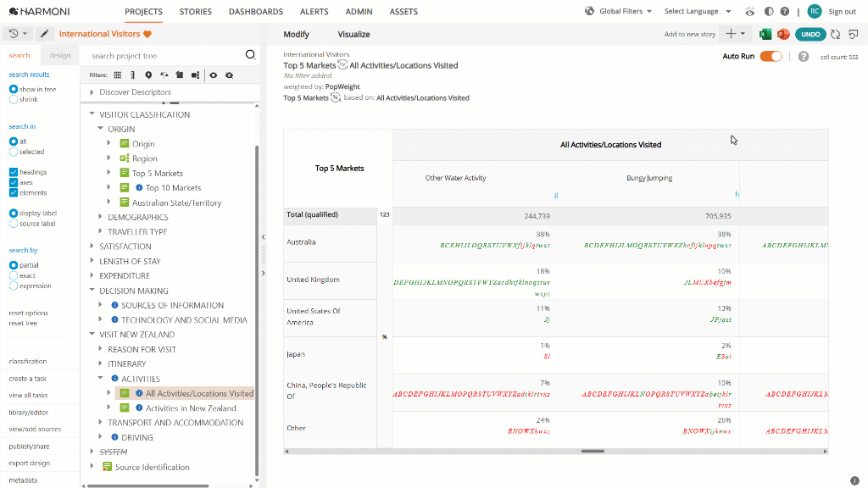868x488 pixels.
Task: Click the refresh arrows icon
Action: 835,34
